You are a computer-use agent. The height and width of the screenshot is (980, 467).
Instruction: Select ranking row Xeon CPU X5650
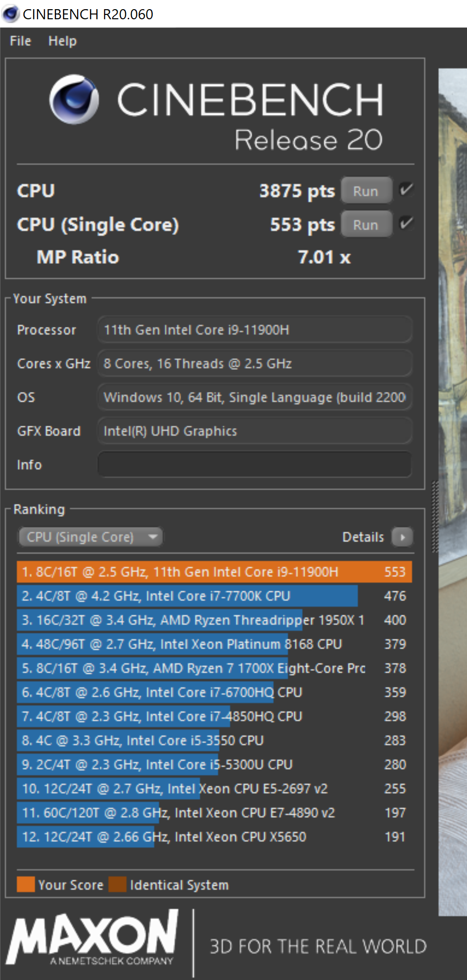214,836
